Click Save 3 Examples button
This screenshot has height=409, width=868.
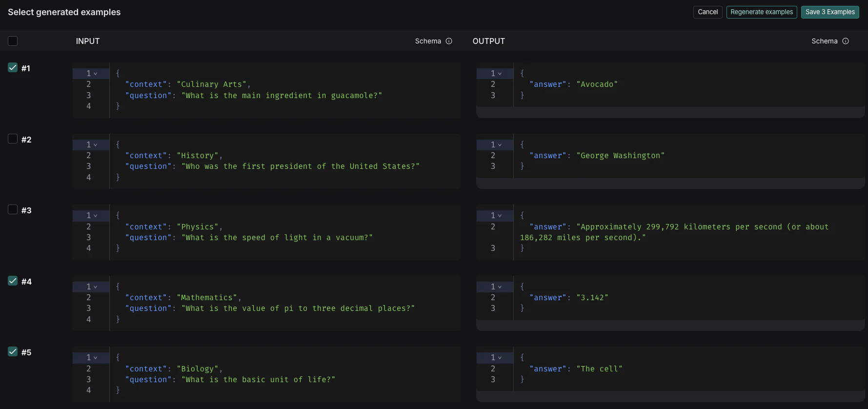coord(830,12)
